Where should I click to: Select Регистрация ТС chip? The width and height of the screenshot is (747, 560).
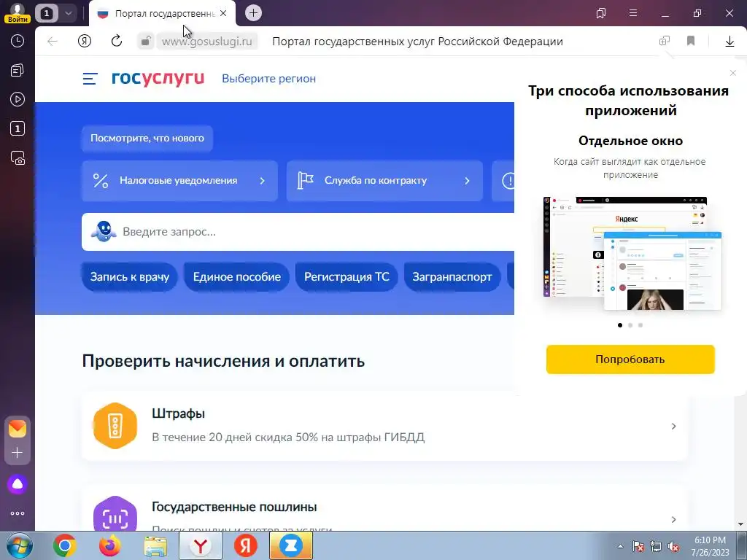(x=347, y=277)
